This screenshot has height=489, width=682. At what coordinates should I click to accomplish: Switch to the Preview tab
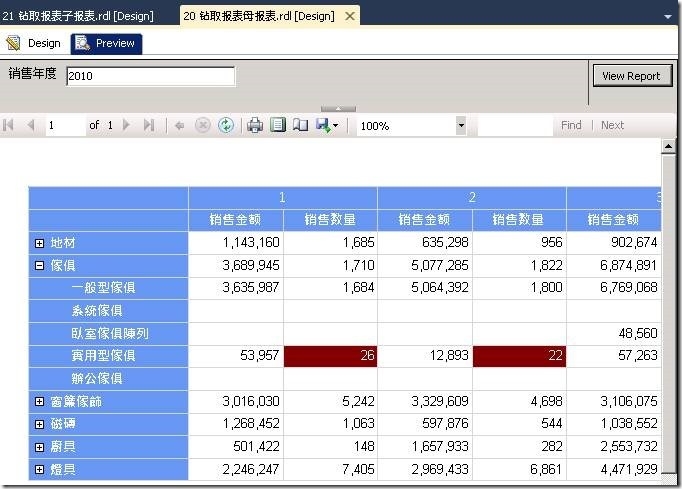106,44
